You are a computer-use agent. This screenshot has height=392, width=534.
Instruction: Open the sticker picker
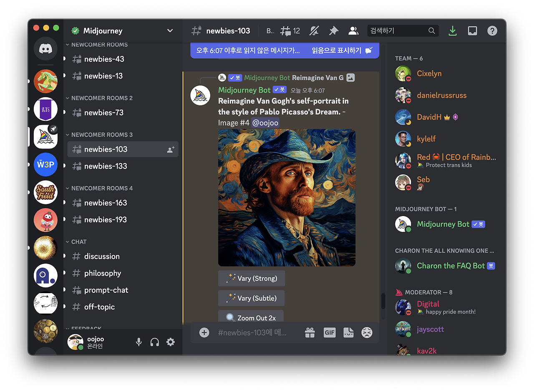(348, 332)
